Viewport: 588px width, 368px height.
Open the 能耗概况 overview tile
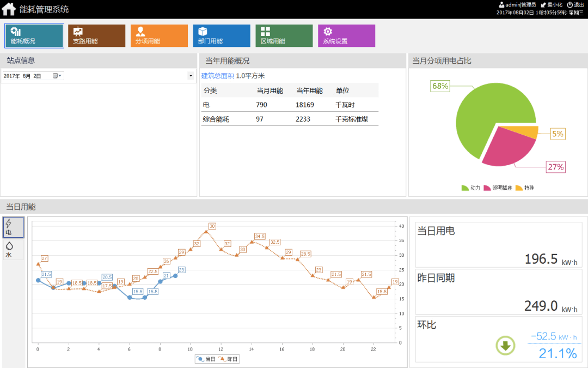(34, 35)
